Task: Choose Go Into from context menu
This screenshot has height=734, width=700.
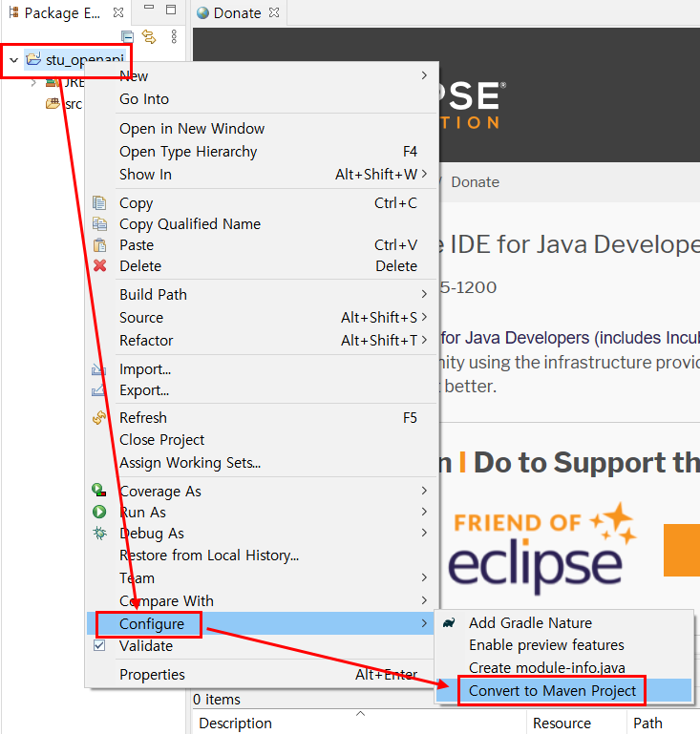Action: click(x=144, y=98)
